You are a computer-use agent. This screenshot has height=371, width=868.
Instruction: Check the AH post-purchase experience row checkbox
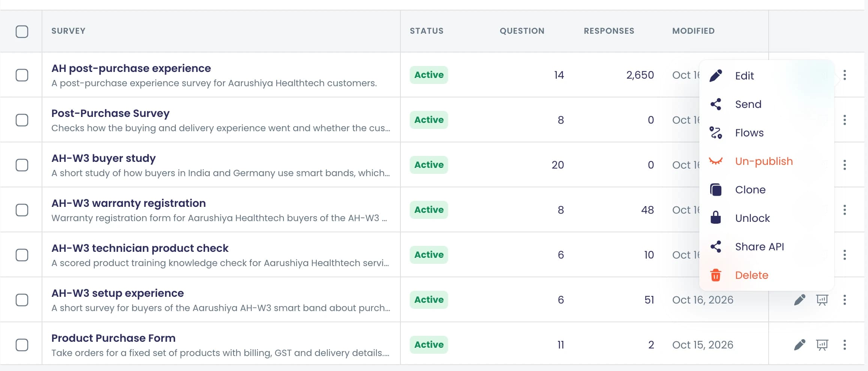22,75
